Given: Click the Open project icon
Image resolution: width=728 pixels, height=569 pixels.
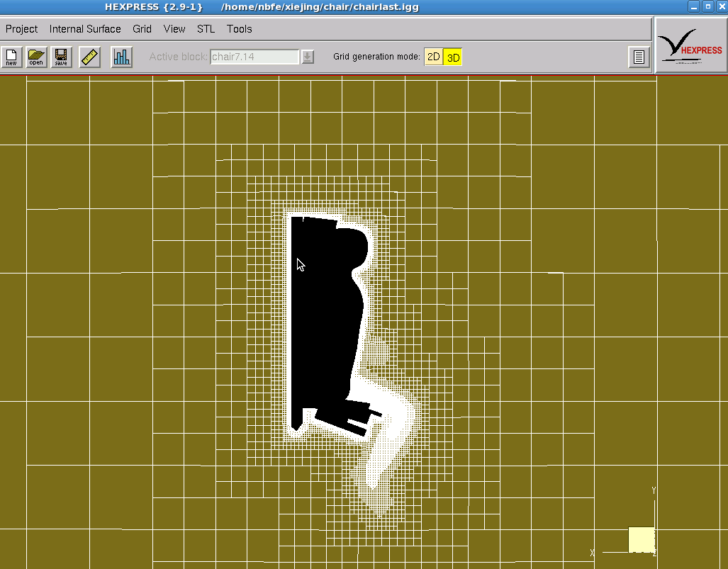Looking at the screenshot, I should coord(36,57).
